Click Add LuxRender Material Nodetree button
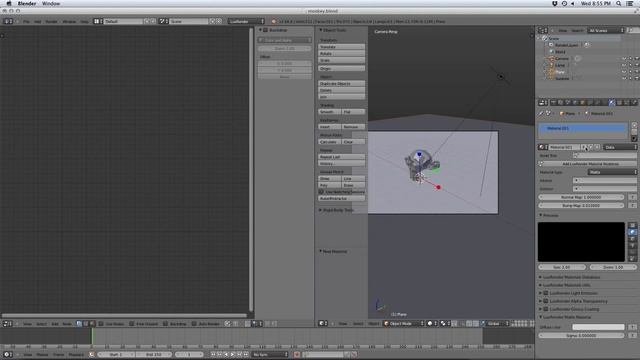The width and height of the screenshot is (640, 360). pyautogui.click(x=587, y=164)
